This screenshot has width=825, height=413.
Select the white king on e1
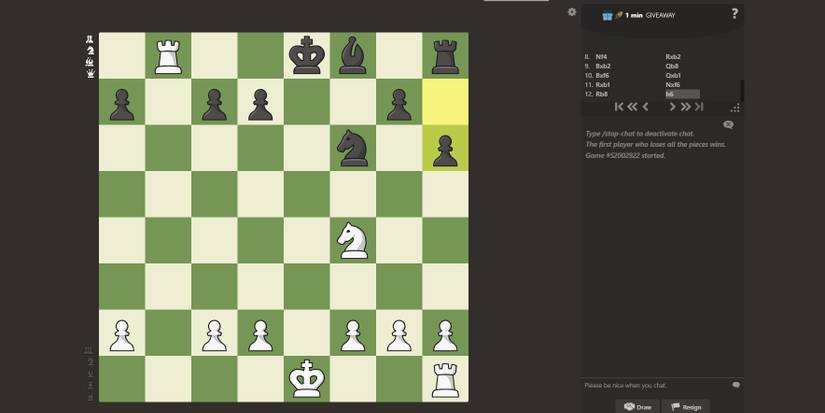pos(307,379)
